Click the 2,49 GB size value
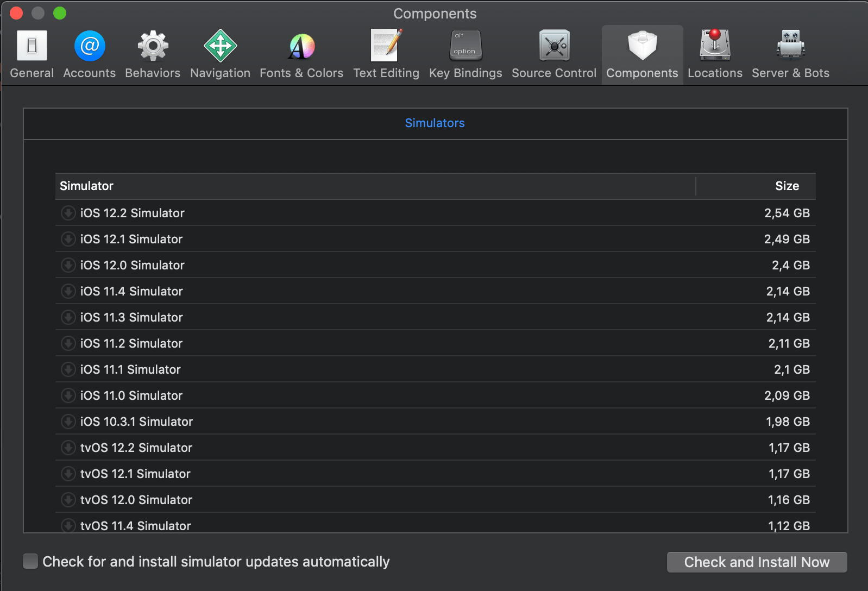868x591 pixels. (787, 239)
